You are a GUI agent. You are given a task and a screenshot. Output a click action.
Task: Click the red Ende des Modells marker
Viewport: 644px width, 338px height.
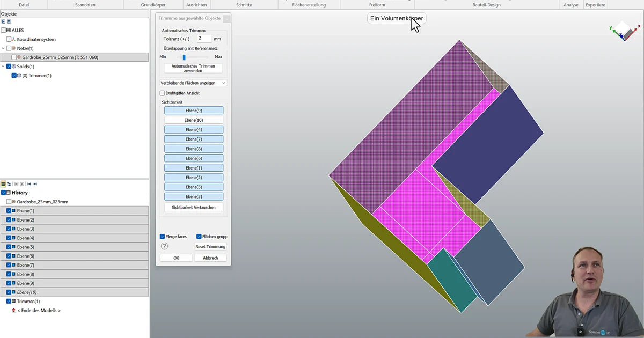click(x=13, y=310)
